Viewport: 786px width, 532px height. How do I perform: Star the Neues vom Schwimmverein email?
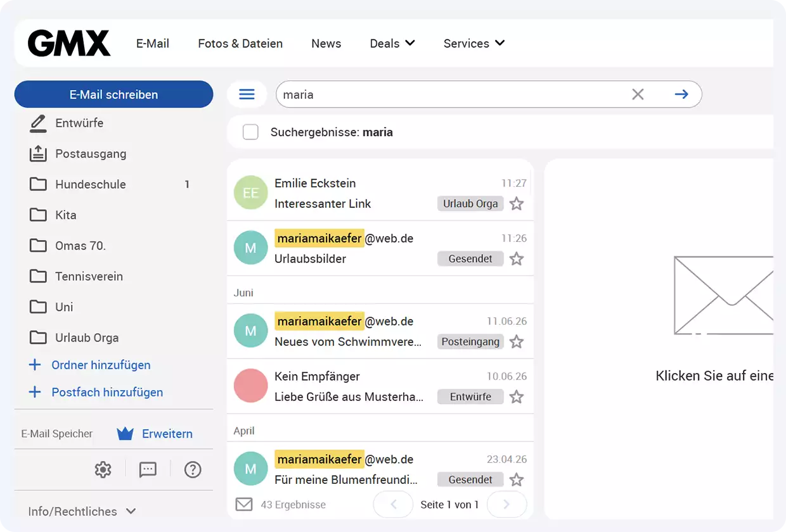pyautogui.click(x=517, y=341)
